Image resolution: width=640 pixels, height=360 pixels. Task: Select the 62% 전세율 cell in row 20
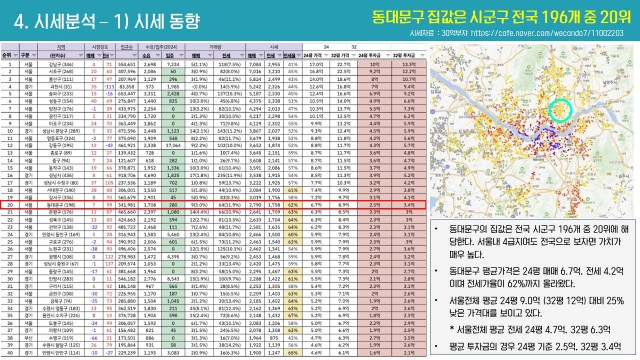pyautogui.click(x=292, y=205)
